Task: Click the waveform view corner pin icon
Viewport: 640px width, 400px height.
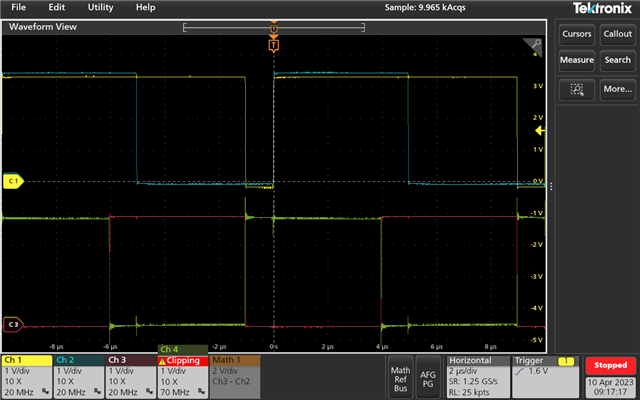Action: click(x=534, y=46)
